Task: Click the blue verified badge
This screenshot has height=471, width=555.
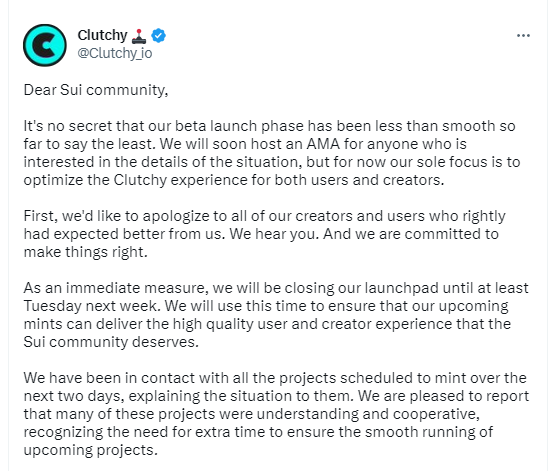Action: point(159,35)
